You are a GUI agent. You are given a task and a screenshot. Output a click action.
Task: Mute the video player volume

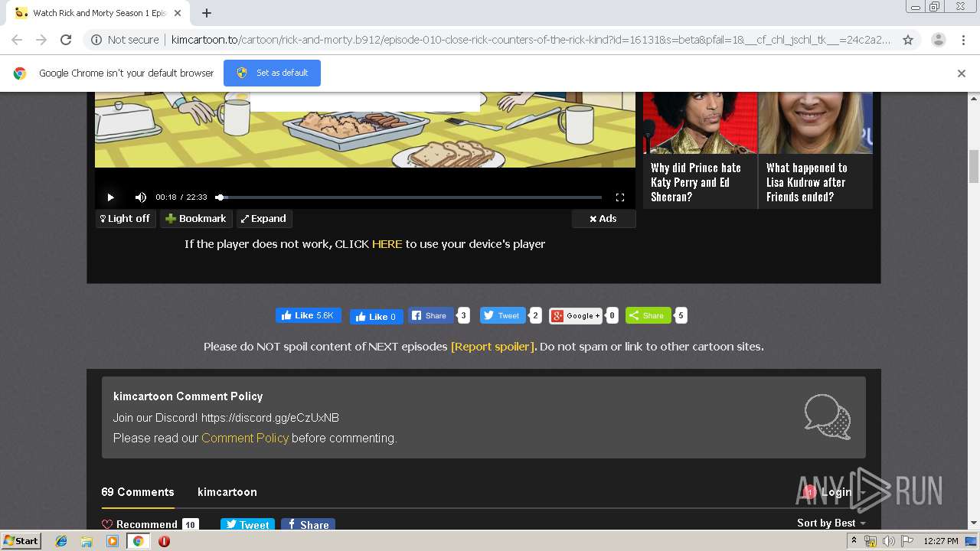pos(141,197)
